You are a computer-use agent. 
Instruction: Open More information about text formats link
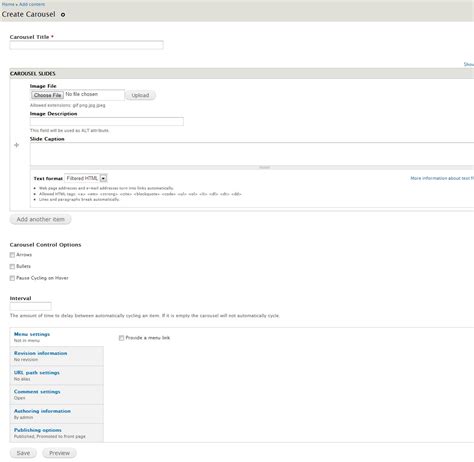[x=442, y=178]
